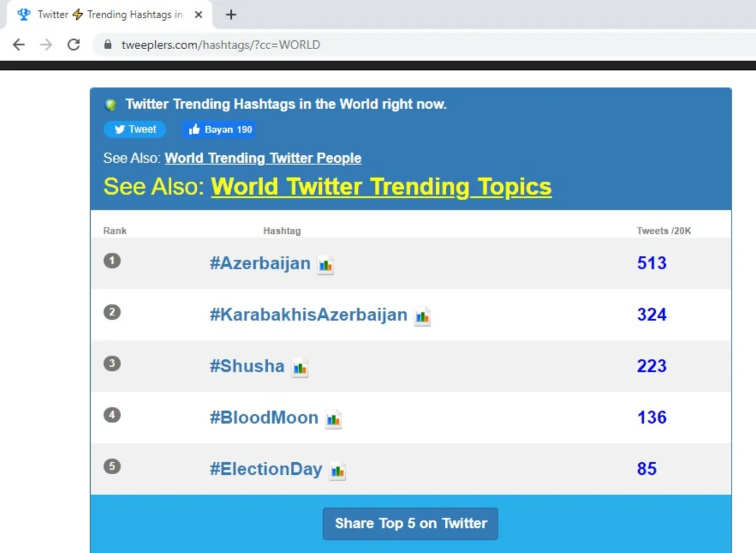Image resolution: width=756 pixels, height=553 pixels.
Task: Click the reload page icon
Action: [74, 45]
